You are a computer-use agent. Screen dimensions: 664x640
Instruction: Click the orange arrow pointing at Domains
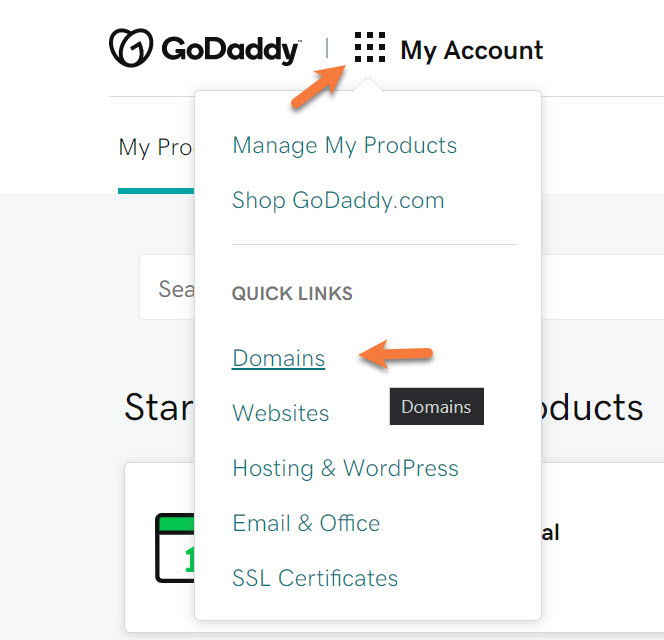[x=396, y=354]
